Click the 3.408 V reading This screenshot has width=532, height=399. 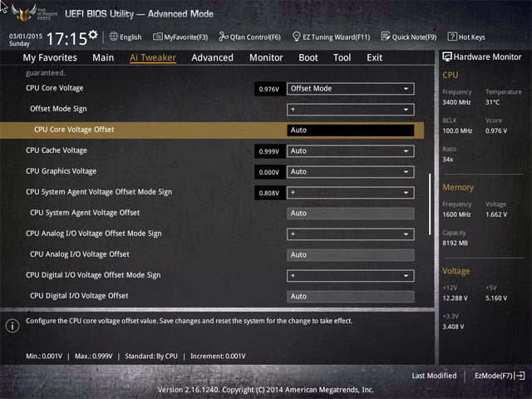coord(453,327)
